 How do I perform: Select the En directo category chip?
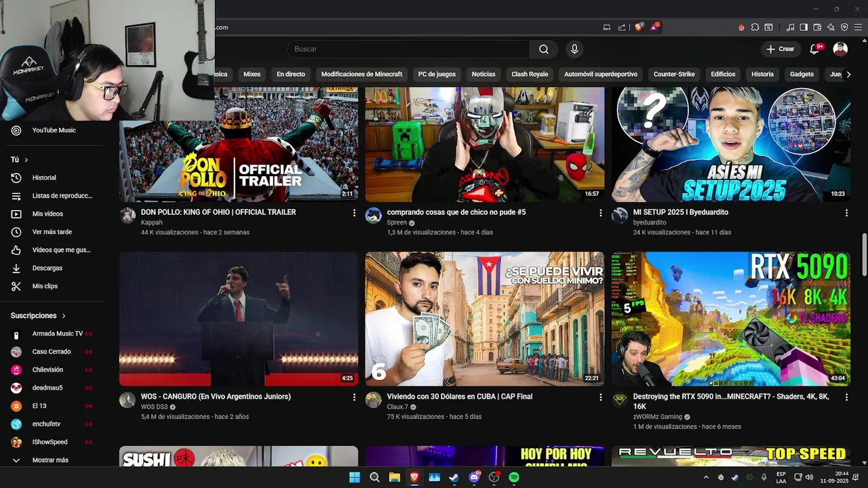pyautogui.click(x=291, y=74)
